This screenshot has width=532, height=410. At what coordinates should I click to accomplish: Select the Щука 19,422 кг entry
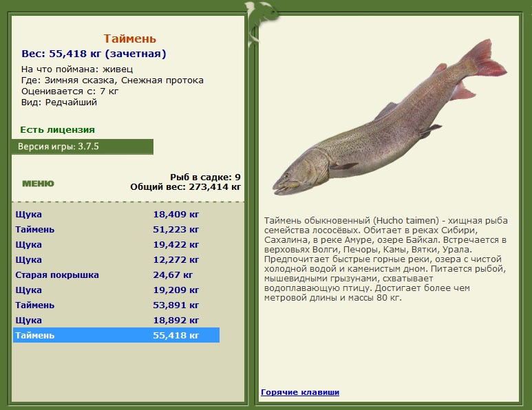(x=116, y=244)
